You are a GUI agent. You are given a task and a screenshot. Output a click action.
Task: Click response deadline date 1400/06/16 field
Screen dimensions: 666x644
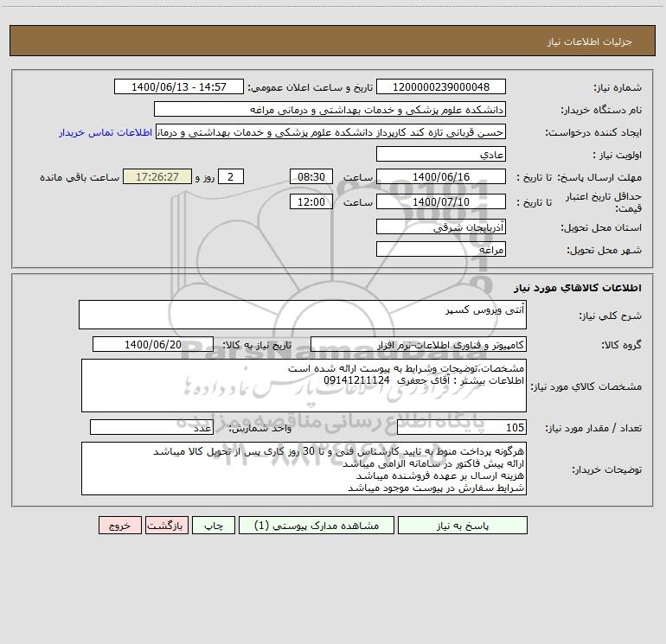[441, 176]
